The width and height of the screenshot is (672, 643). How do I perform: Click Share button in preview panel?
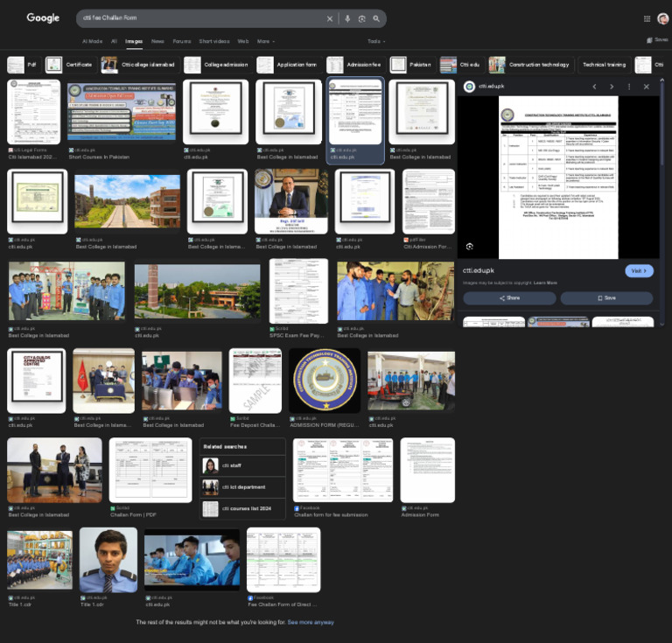pyautogui.click(x=509, y=298)
